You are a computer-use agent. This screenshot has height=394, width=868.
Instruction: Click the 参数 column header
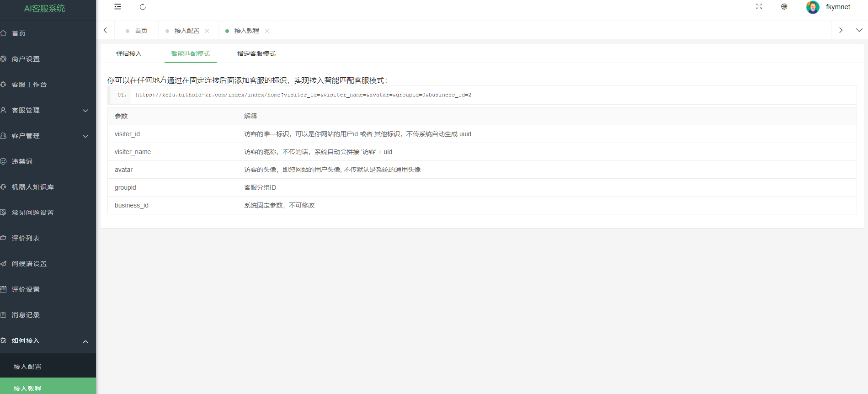click(172, 116)
